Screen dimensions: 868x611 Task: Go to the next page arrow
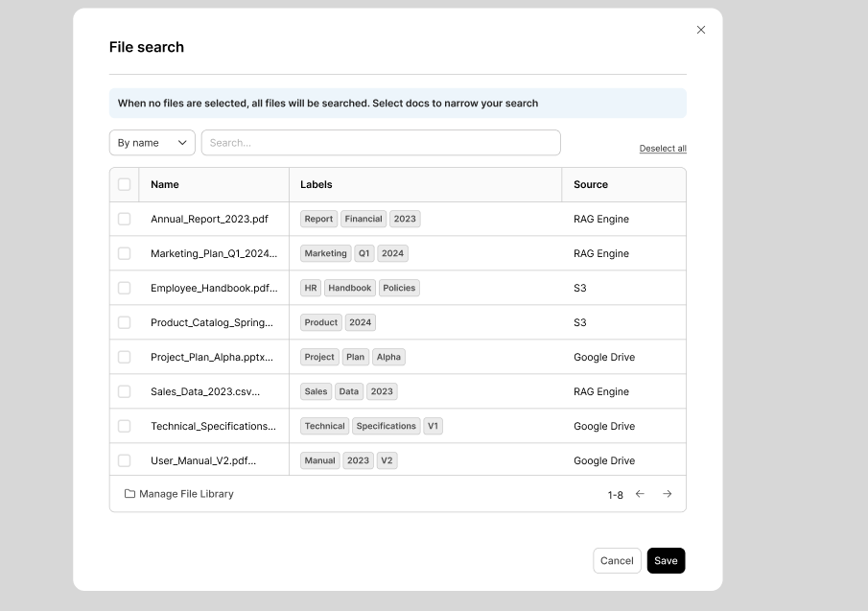tap(667, 494)
